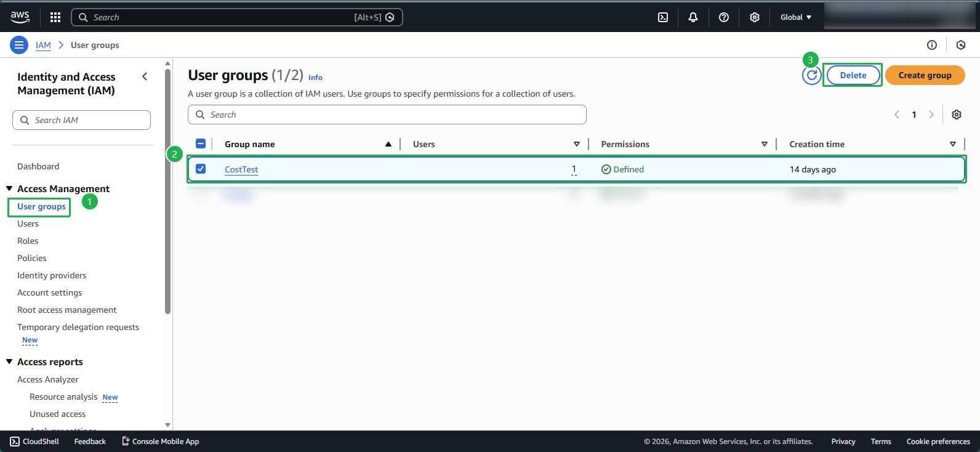This screenshot has height=452, width=980.
Task: Open top bar settings gear
Action: (755, 17)
